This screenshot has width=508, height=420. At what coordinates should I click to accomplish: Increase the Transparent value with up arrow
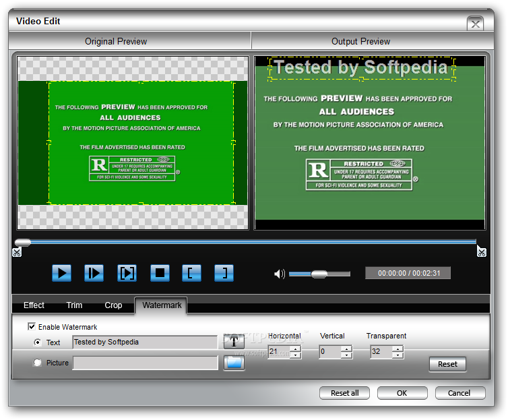[x=398, y=349]
